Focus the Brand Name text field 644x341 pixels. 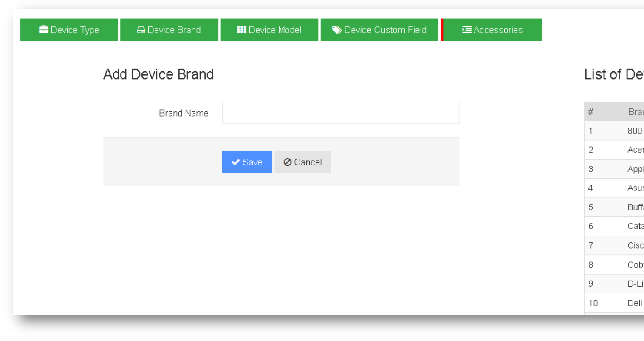[x=340, y=113]
